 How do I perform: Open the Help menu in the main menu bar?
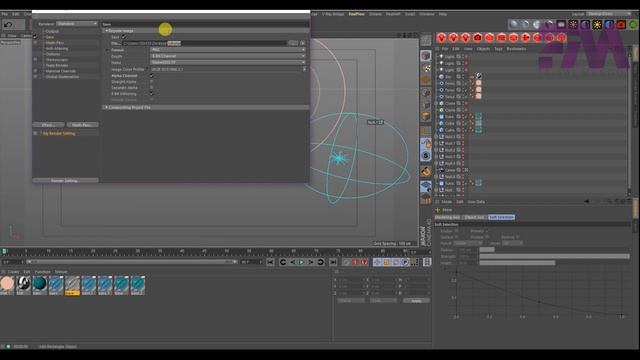(443, 14)
